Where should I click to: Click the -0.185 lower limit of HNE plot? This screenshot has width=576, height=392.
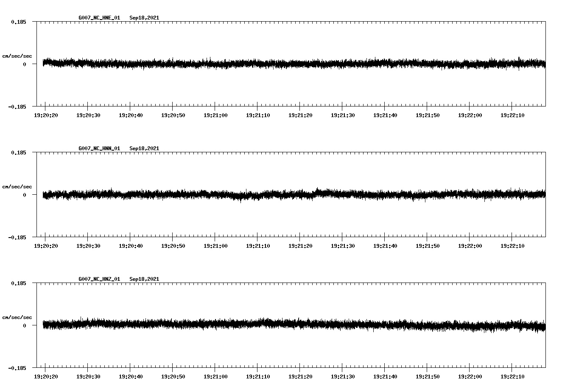(x=17, y=106)
